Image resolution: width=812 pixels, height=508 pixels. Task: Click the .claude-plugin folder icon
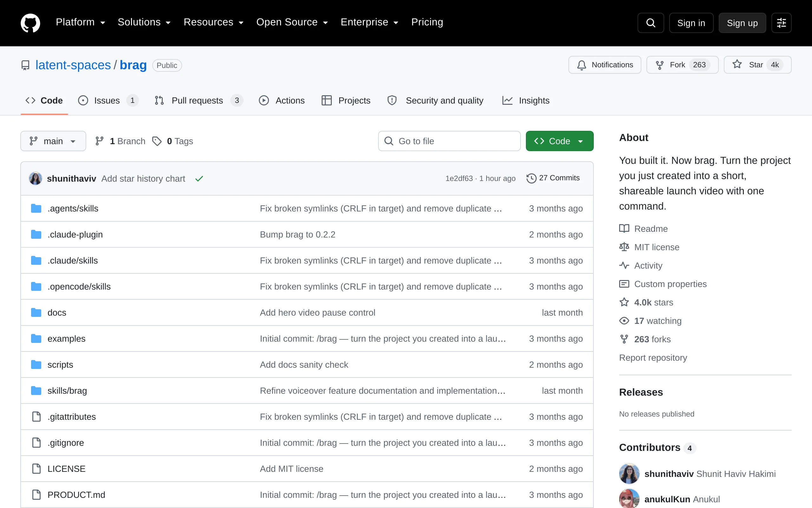[36, 235]
